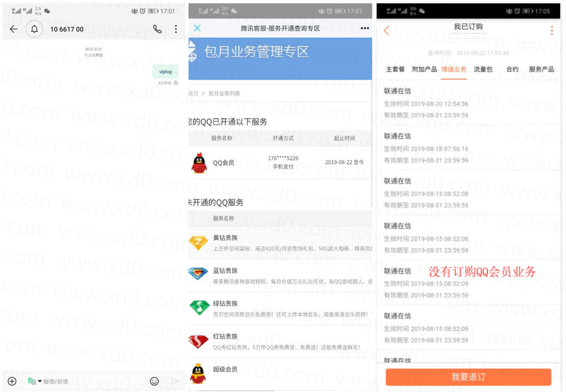Switch to the 合约 tab
566x392 pixels.
coord(512,69)
